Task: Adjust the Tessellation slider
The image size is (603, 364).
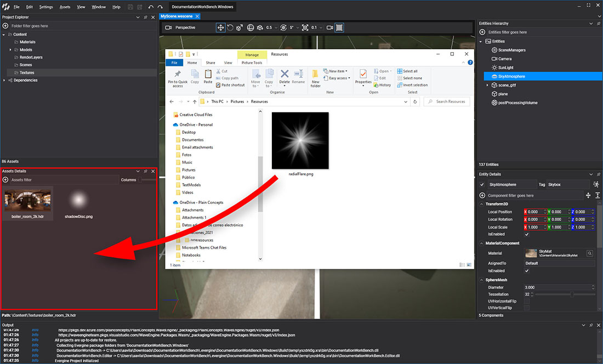Action: (x=571, y=294)
